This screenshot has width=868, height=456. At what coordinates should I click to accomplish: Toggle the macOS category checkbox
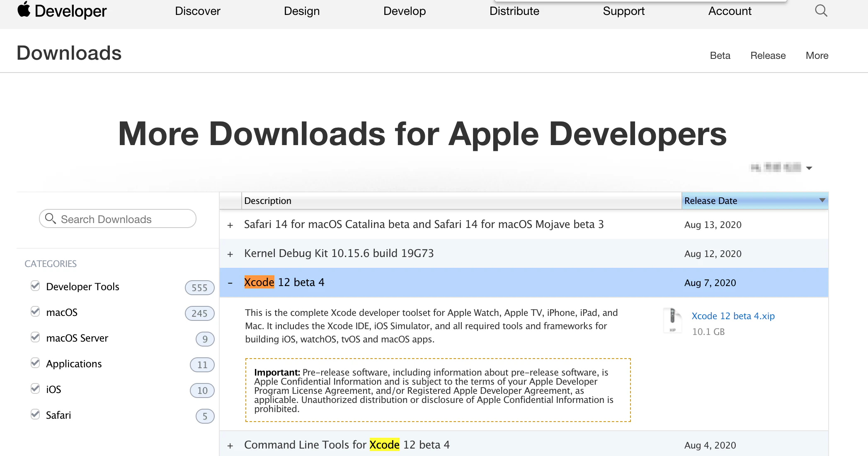(36, 311)
